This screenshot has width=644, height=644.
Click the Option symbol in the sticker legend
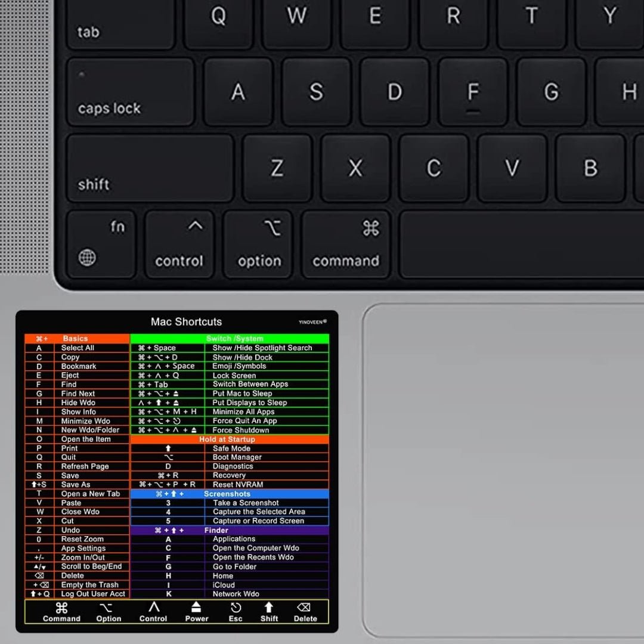[106, 608]
